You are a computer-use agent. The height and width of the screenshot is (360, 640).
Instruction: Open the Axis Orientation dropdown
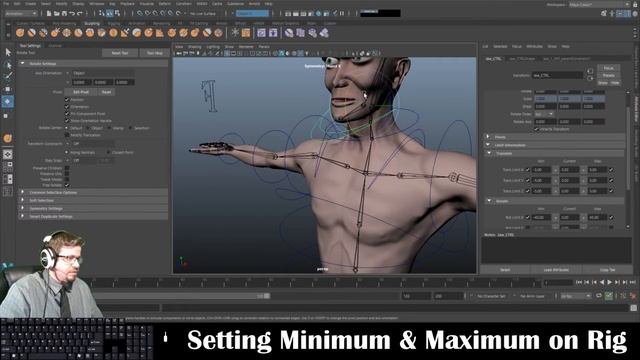pyautogui.click(x=102, y=73)
